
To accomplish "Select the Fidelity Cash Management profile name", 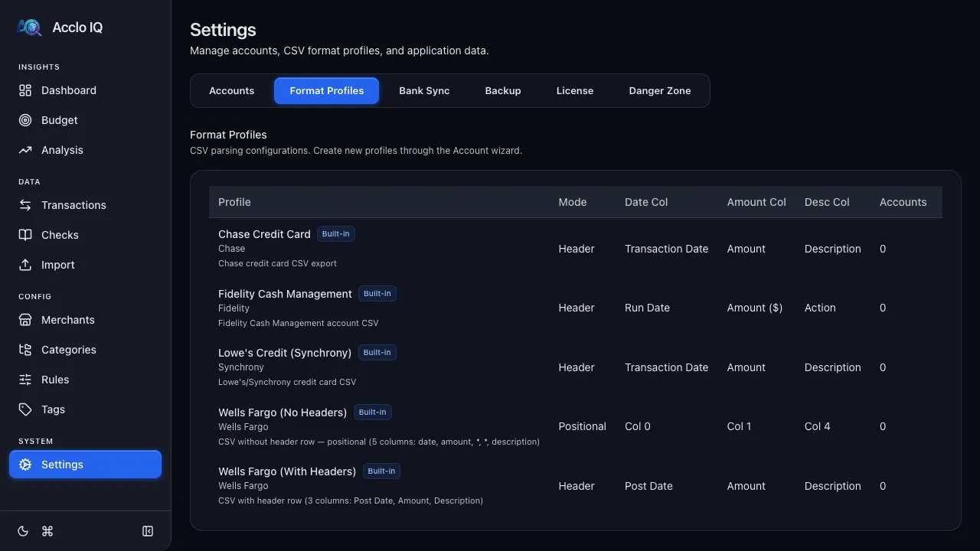I will pos(285,294).
